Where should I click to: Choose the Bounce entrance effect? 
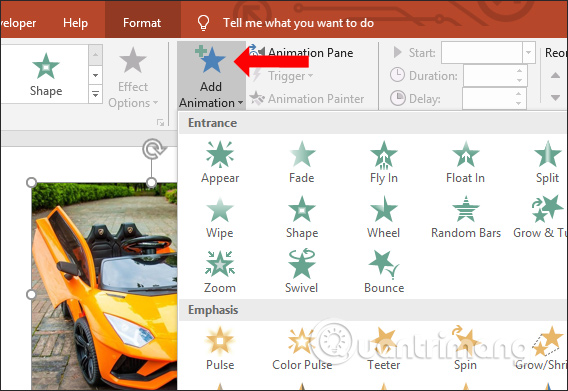384,272
